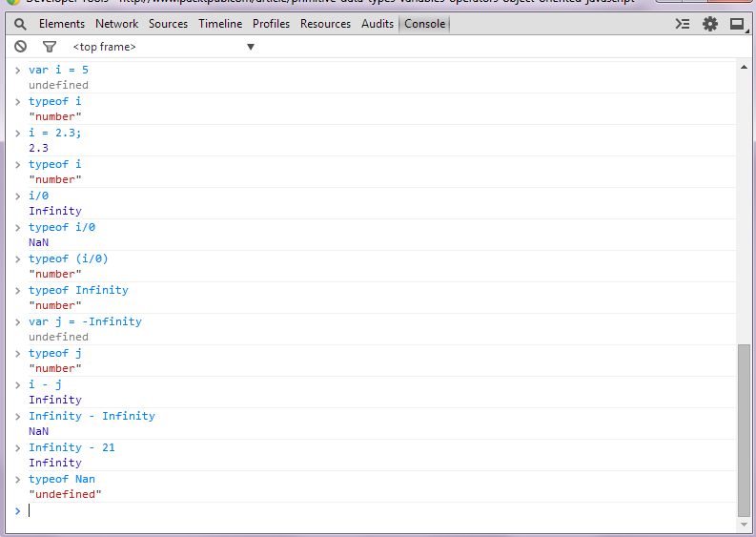The image size is (756, 537).
Task: Select the 'typeof Nan' command
Action: point(62,479)
